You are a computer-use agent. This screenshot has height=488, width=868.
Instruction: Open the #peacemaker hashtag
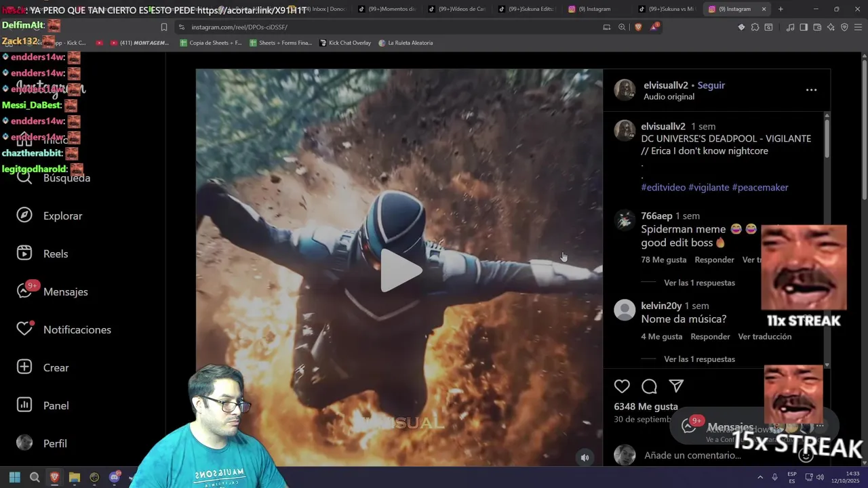click(x=760, y=187)
